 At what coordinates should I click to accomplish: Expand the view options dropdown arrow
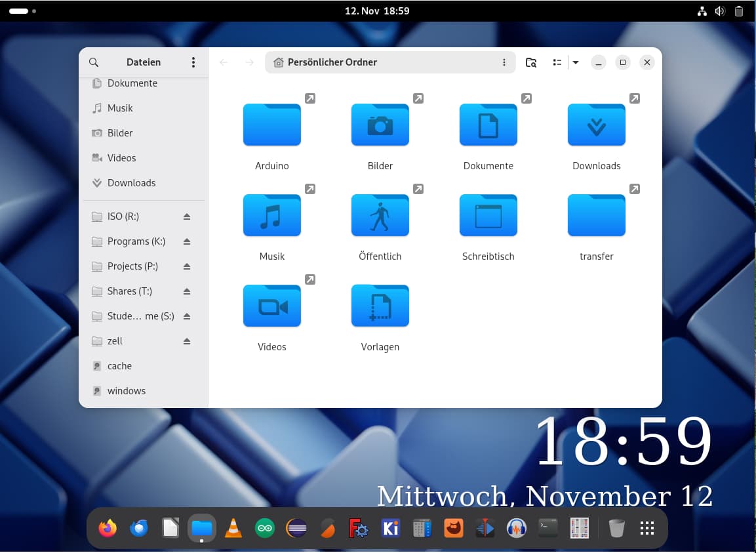click(x=575, y=62)
